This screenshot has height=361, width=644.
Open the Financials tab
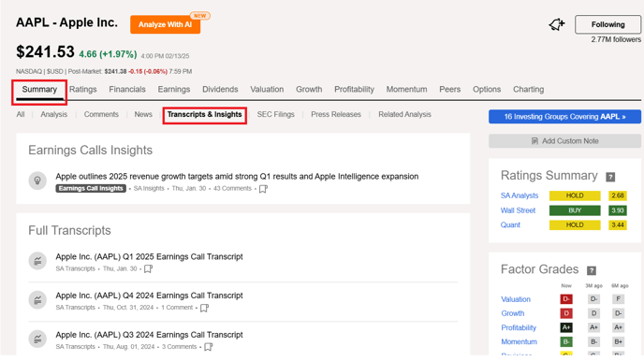click(x=127, y=90)
